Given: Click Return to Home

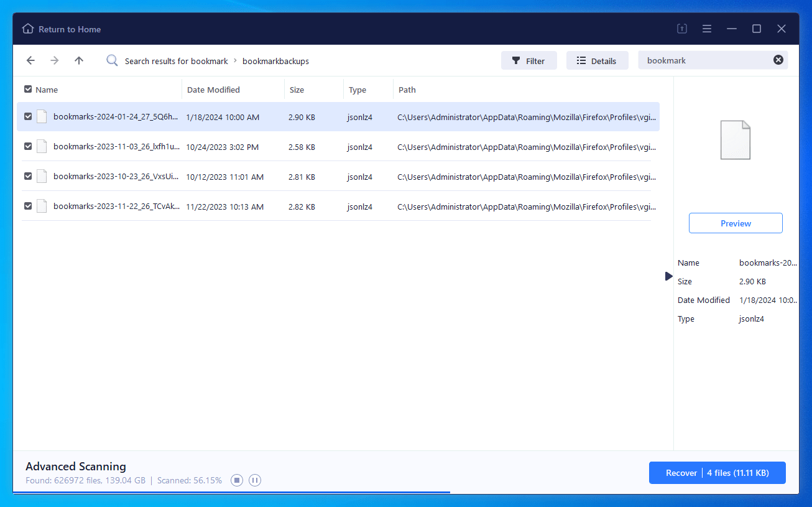Looking at the screenshot, I should pos(61,29).
